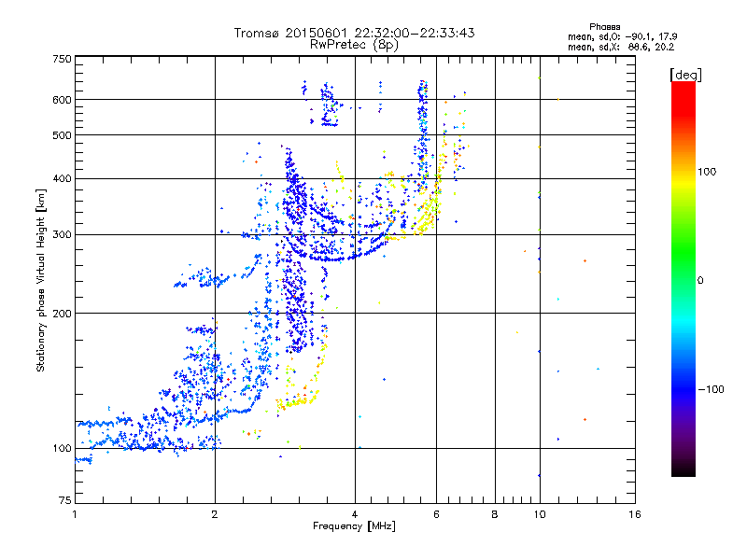Click the x-axis label '2'
747x560 pixels.
(x=215, y=514)
